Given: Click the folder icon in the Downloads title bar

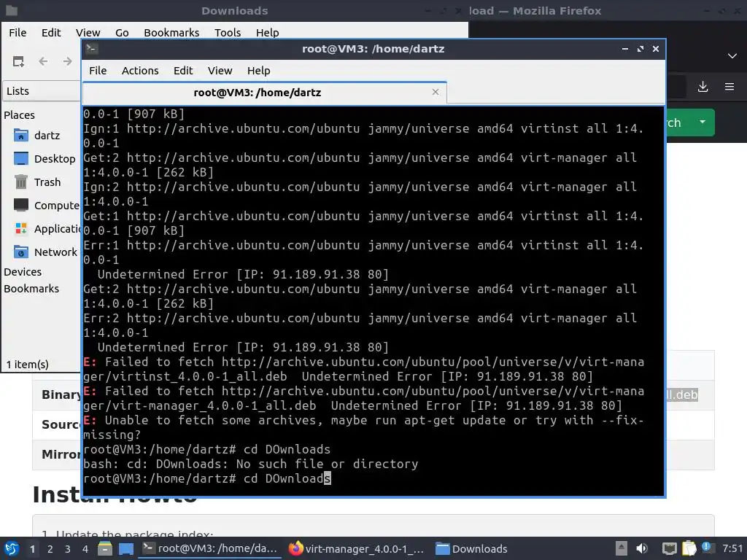Looking at the screenshot, I should coord(12,10).
